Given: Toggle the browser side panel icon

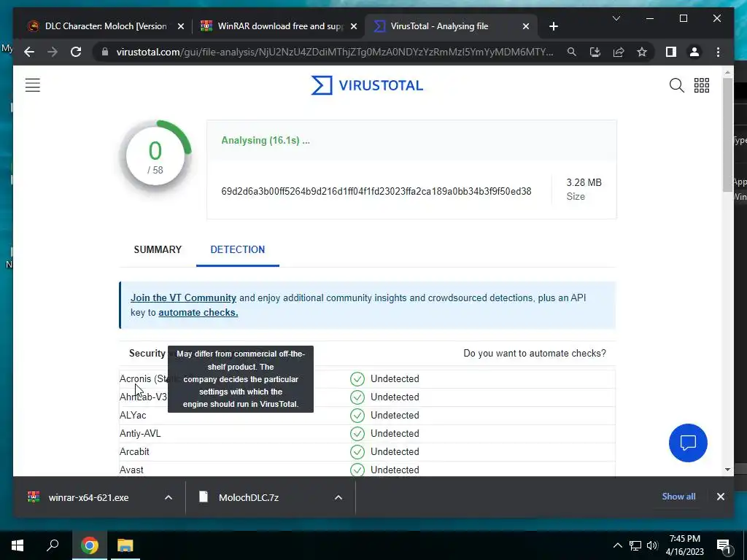Looking at the screenshot, I should click(x=671, y=52).
